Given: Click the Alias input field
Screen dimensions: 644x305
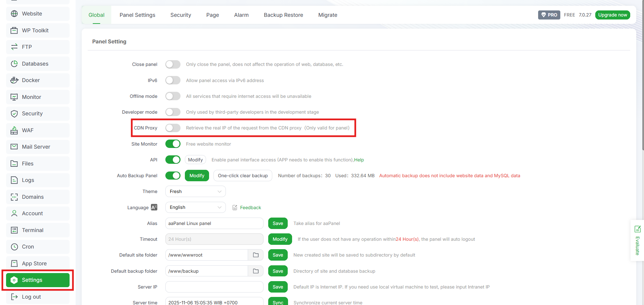Looking at the screenshot, I should pyautogui.click(x=214, y=223).
